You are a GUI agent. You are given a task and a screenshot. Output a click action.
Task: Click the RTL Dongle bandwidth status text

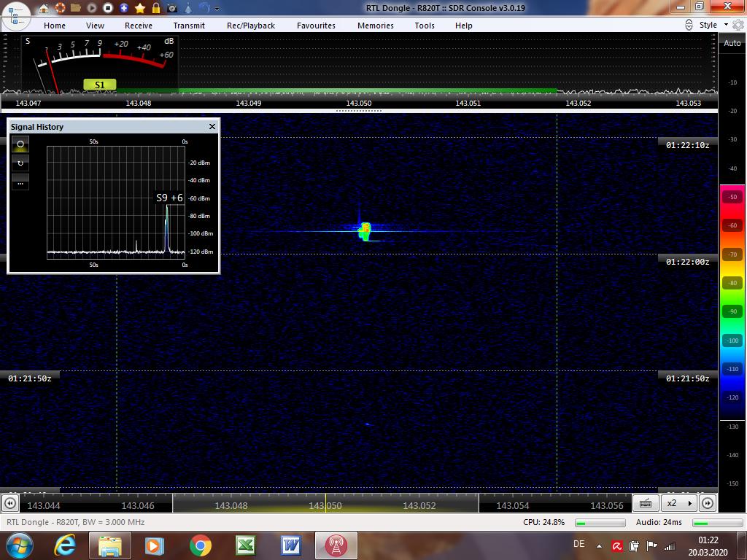(x=76, y=522)
